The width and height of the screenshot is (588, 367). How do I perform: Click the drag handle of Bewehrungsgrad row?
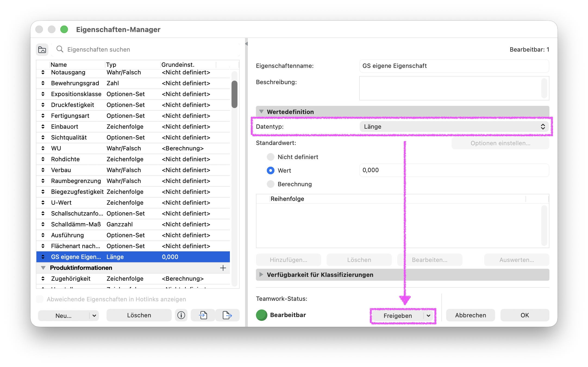pyautogui.click(x=43, y=83)
